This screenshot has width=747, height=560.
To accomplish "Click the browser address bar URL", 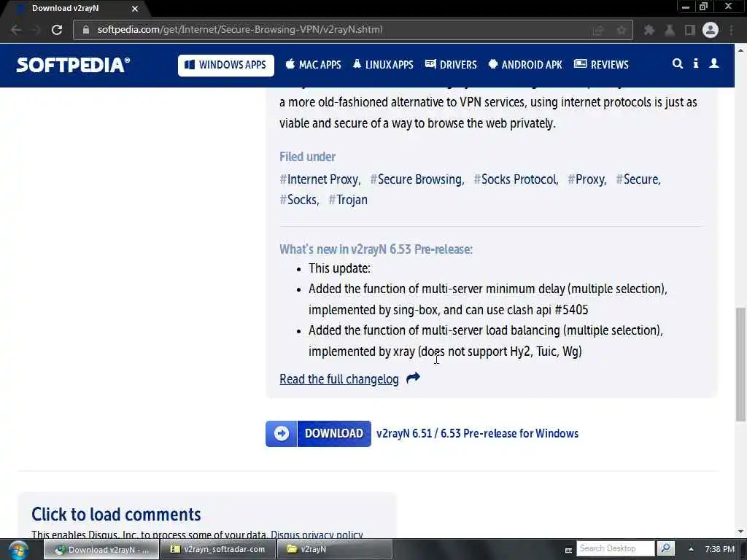I will pos(239,29).
